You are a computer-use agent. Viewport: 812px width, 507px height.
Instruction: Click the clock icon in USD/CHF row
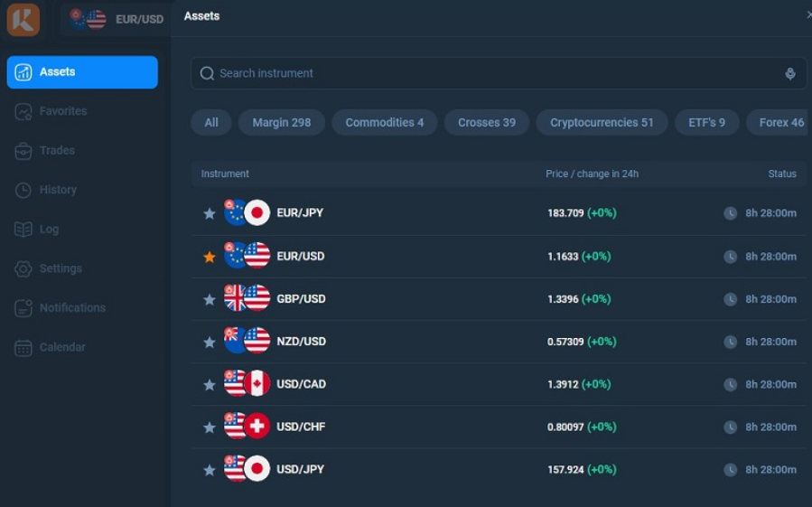click(x=730, y=427)
